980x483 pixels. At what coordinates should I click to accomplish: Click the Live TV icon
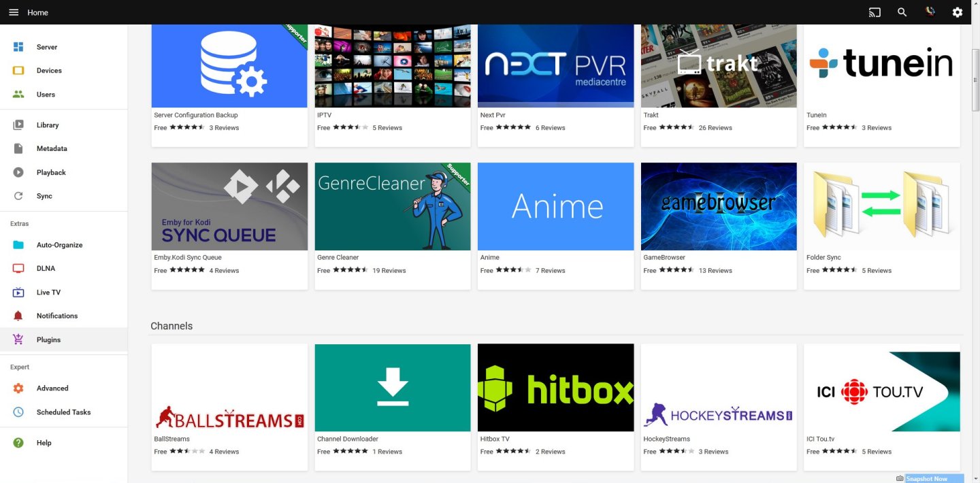(x=18, y=293)
